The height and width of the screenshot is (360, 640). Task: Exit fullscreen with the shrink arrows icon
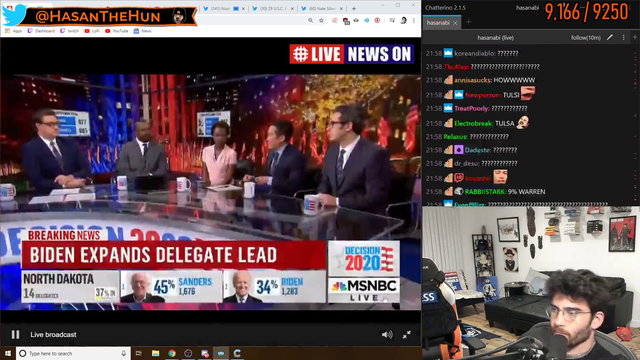(407, 335)
